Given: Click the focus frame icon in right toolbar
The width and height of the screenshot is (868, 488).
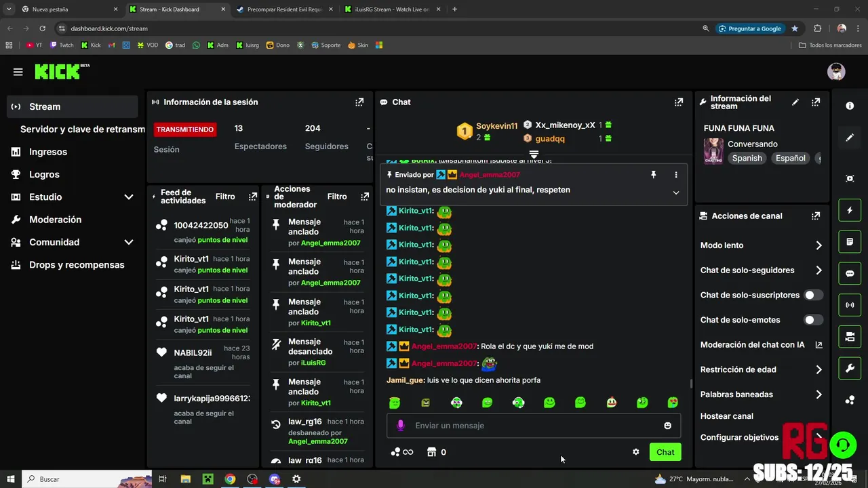Looking at the screenshot, I should pos(850,178).
